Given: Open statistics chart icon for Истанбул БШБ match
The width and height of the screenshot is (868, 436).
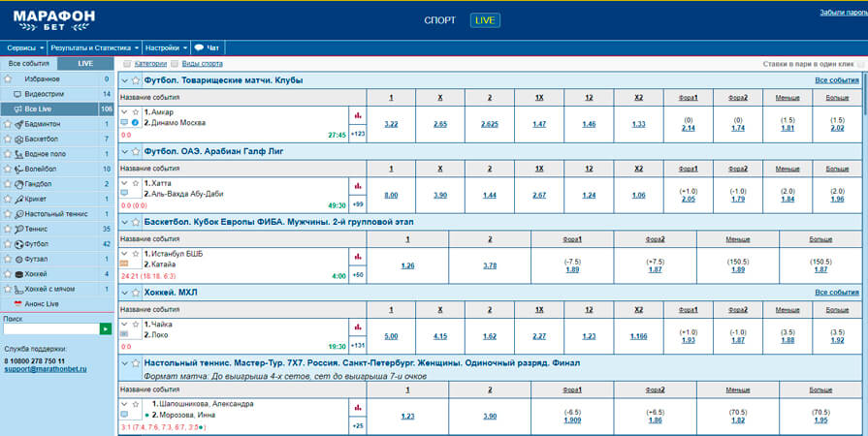Looking at the screenshot, I should coord(358,257).
